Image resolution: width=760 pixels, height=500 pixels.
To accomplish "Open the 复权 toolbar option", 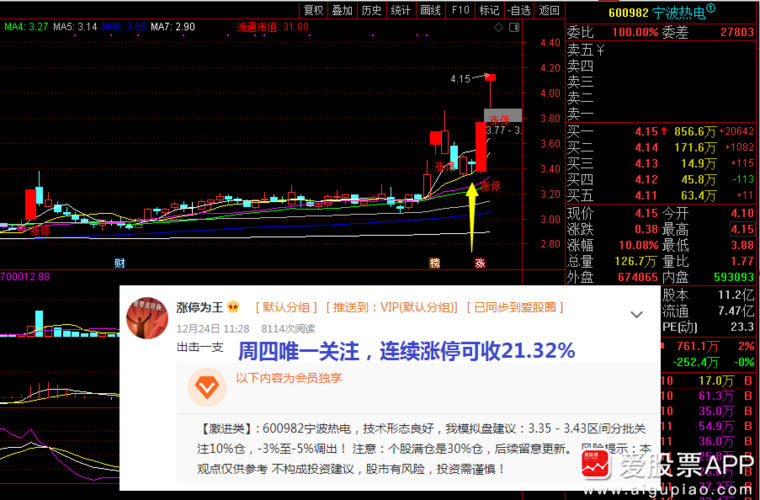I will [313, 10].
